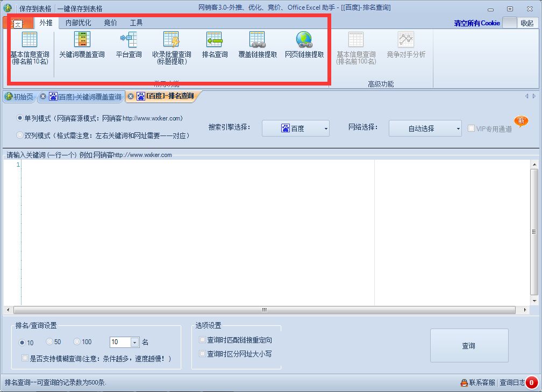Click horizontal scrollbar left arrow
Image resolution: width=542 pixels, height=392 pixels.
(x=8, y=310)
